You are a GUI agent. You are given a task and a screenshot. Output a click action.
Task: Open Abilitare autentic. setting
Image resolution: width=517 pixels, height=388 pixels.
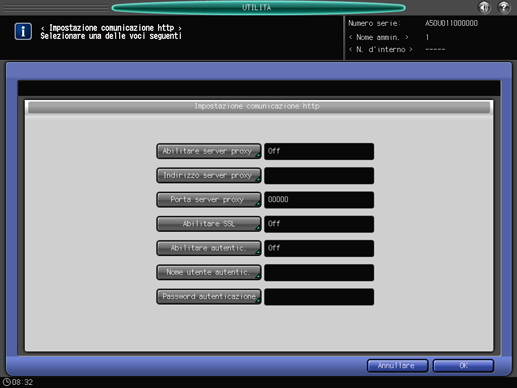pyautogui.click(x=209, y=248)
